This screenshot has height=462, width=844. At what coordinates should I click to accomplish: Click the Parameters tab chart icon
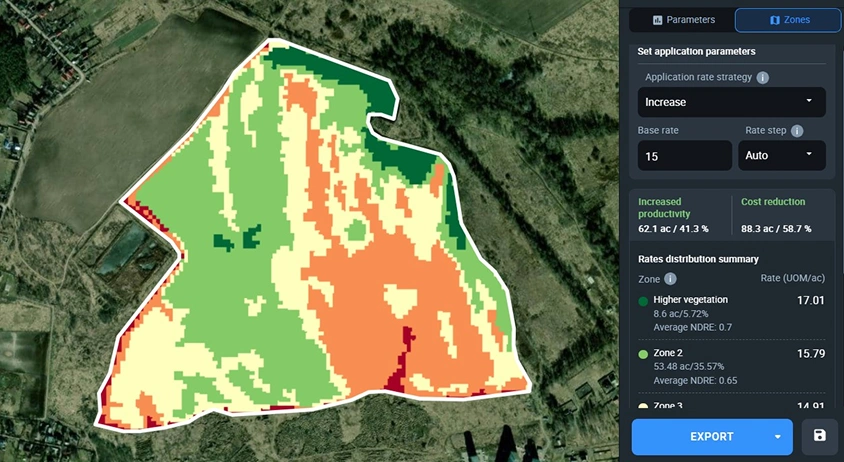click(x=657, y=20)
